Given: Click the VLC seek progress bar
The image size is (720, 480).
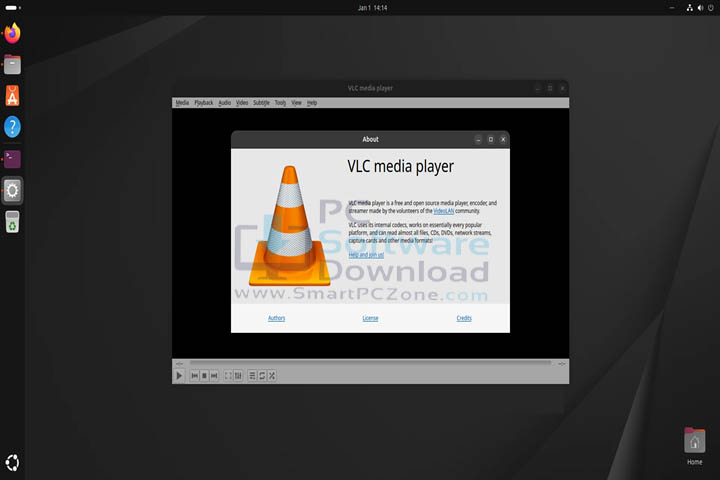Looking at the screenshot, I should tap(370, 363).
